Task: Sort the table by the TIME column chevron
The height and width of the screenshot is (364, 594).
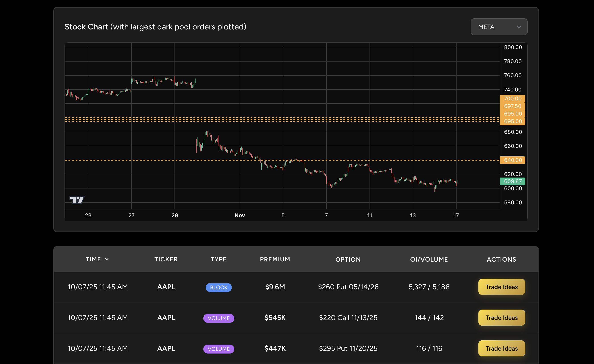Action: 107,259
